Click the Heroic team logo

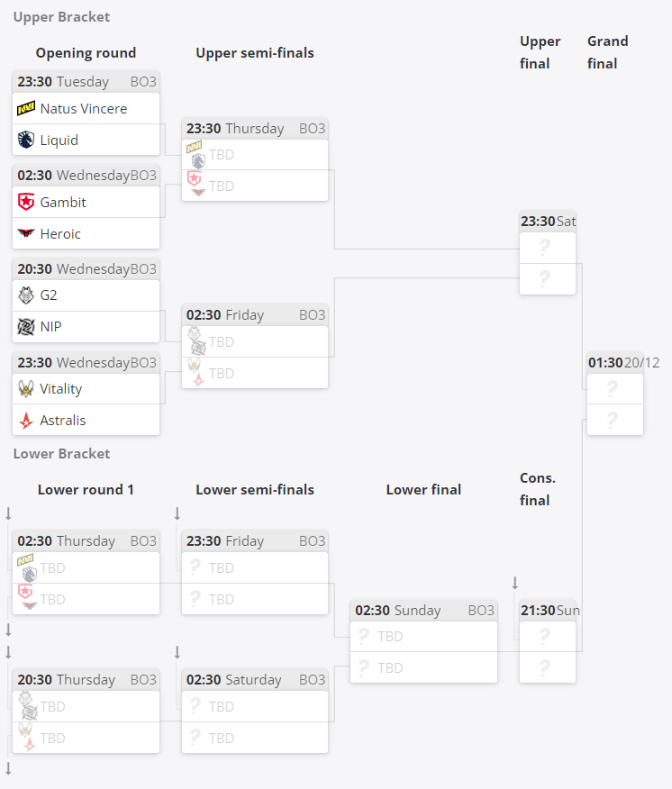click(x=26, y=233)
